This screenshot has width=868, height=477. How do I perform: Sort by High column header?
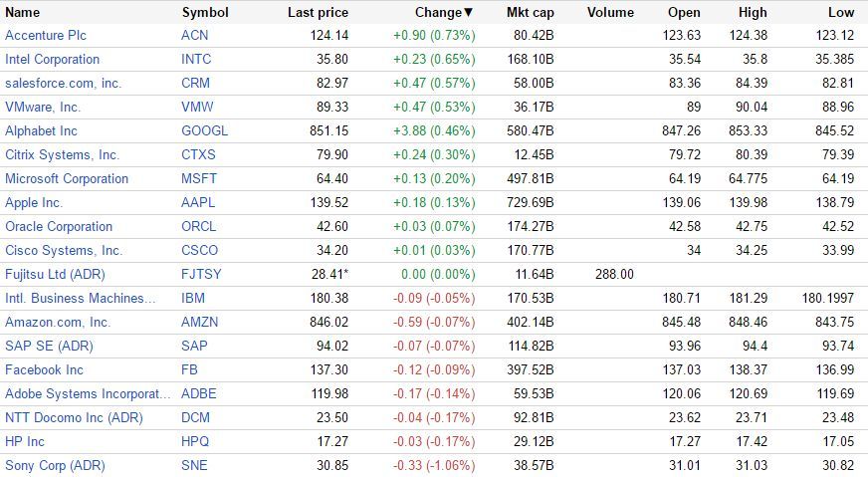[753, 13]
